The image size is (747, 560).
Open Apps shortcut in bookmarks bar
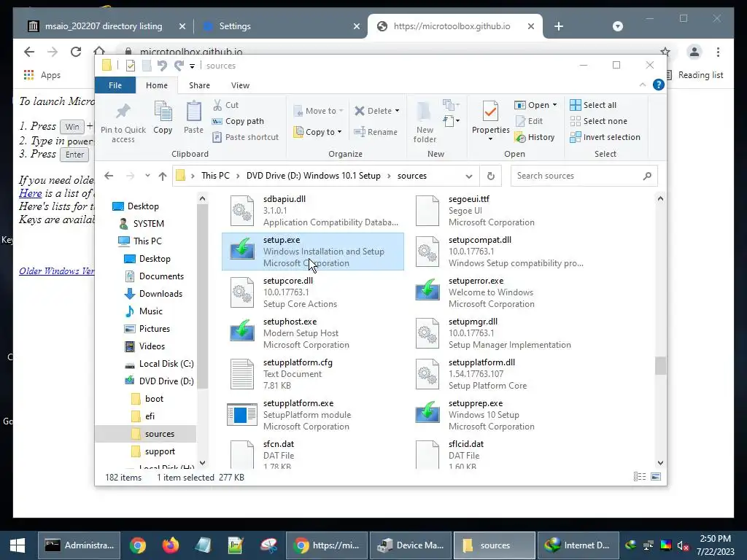[42, 75]
